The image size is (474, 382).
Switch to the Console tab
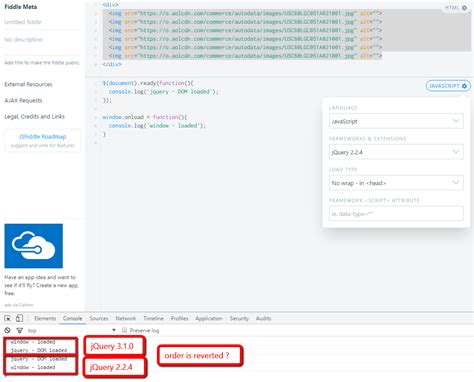pos(72,318)
